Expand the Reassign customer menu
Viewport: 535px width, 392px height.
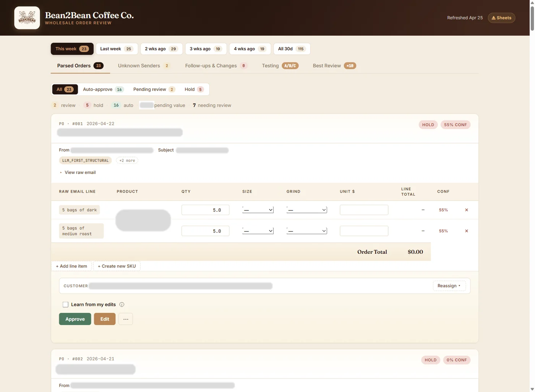[x=449, y=286]
